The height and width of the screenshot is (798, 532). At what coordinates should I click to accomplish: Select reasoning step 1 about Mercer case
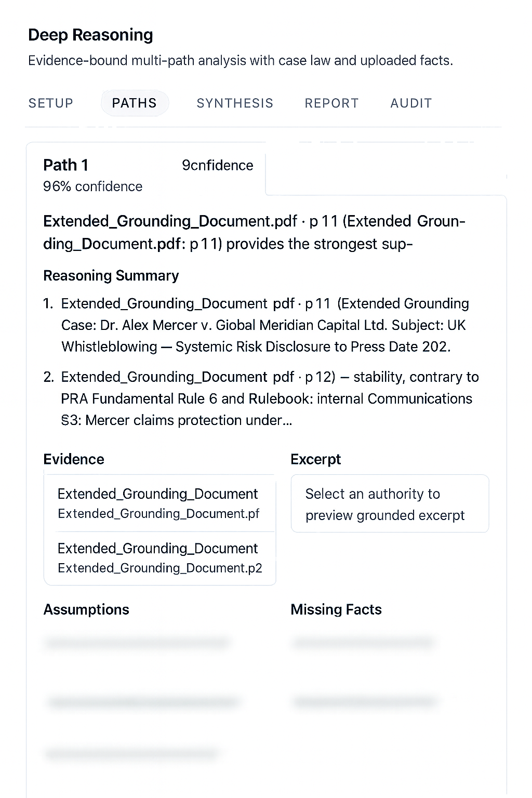[x=265, y=325]
